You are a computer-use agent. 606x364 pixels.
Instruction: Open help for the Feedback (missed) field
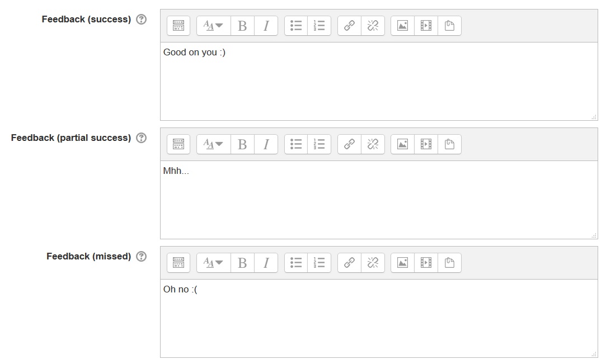pos(142,256)
